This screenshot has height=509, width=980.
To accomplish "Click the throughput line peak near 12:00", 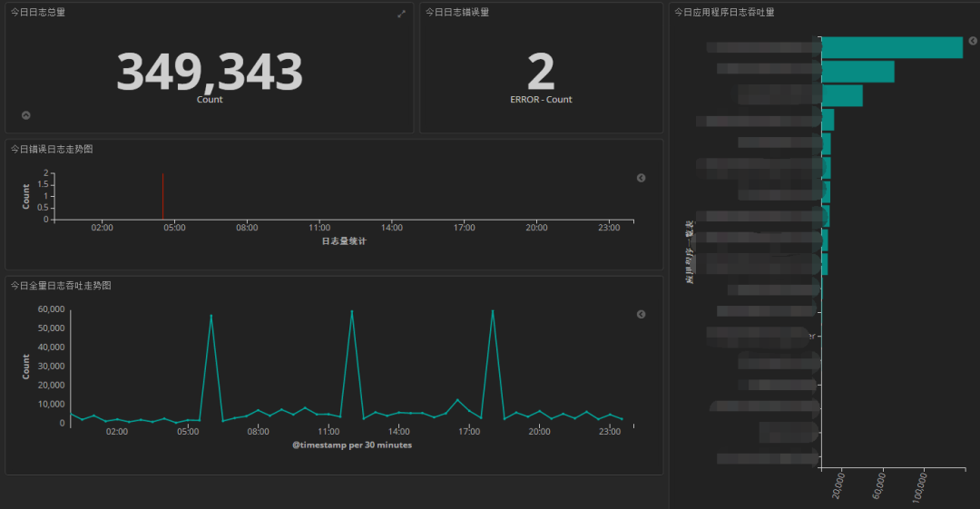I will coord(352,311).
